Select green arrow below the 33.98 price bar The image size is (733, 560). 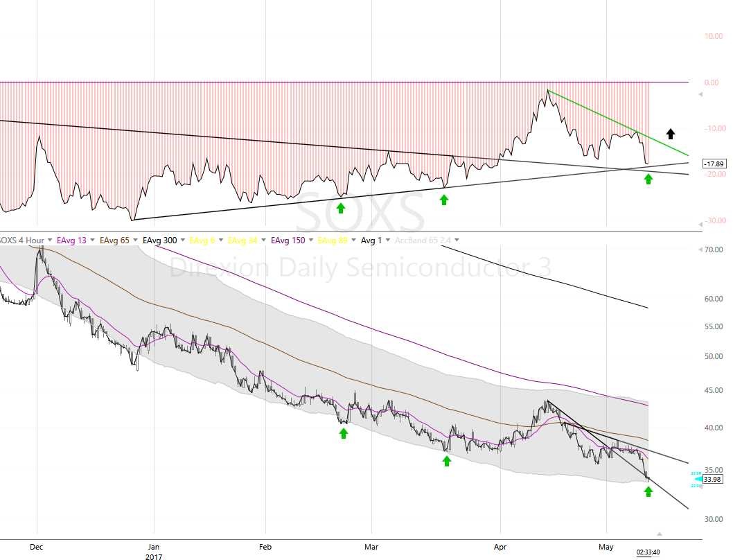pyautogui.click(x=648, y=491)
